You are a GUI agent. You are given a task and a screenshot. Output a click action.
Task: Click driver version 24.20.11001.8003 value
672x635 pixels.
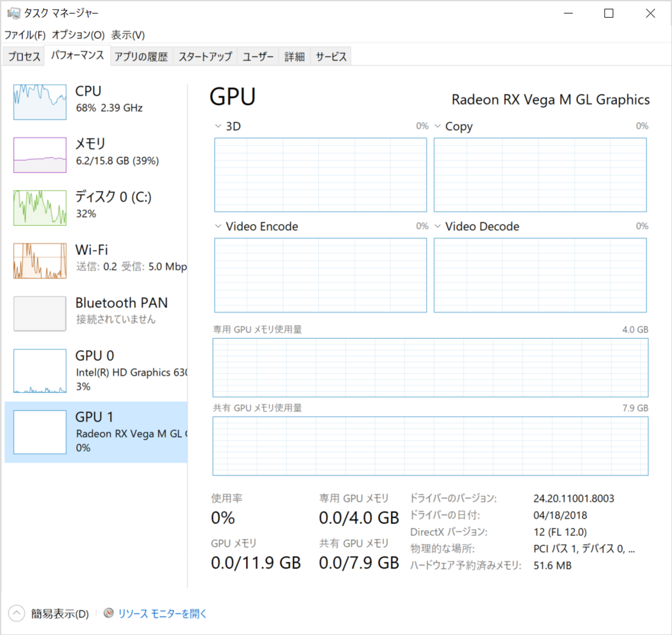coord(574,498)
